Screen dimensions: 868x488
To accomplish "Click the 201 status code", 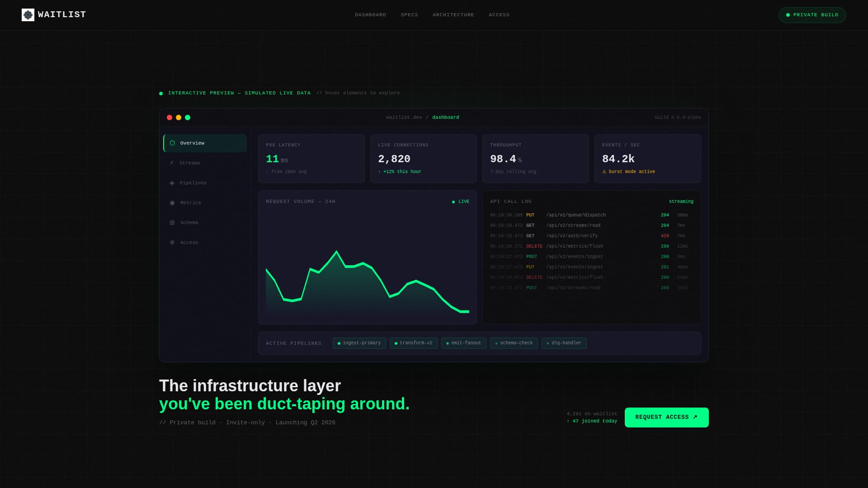I will coord(665,267).
